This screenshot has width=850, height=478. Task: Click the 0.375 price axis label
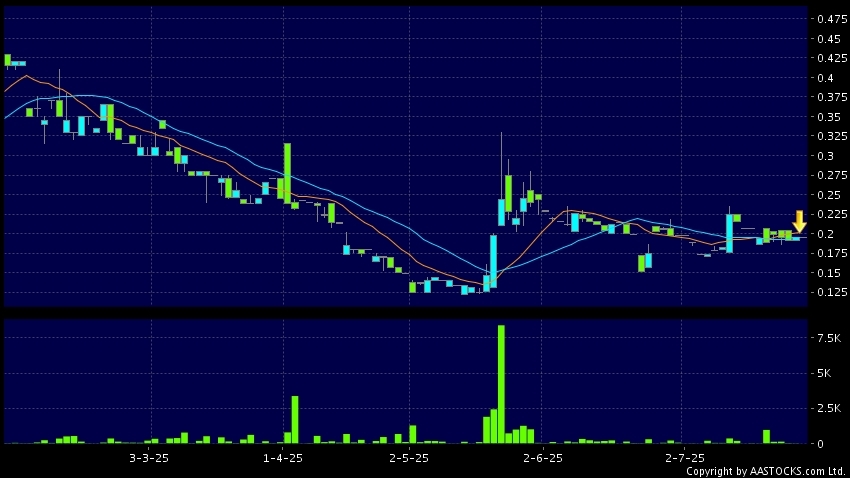[x=832, y=97]
